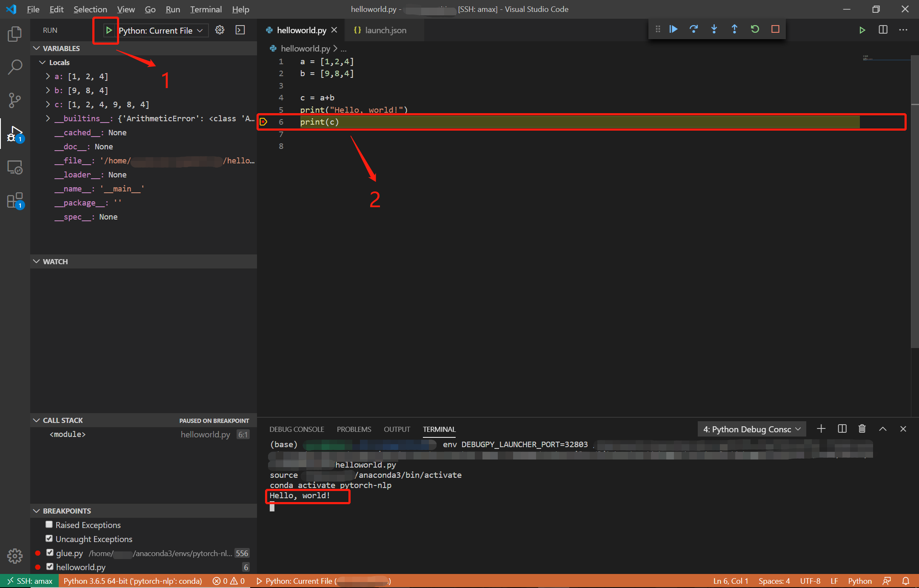Uncheck the helloworld.py breakpoint checkbox
Viewport: 919px width, 588px height.
[50, 567]
